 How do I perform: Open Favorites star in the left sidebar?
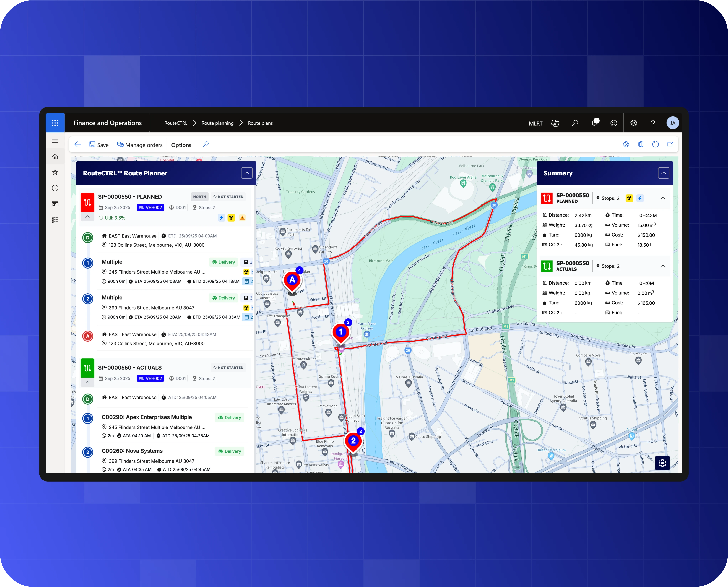55,172
